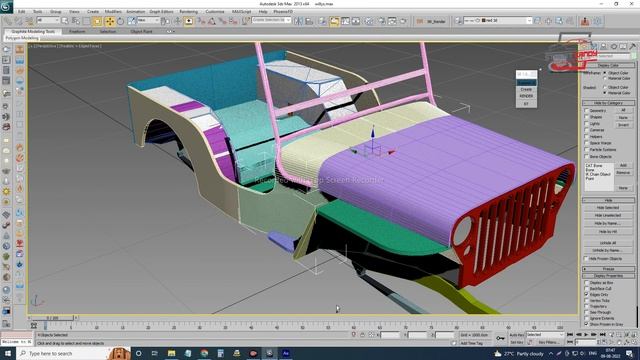Click the Key Filters button
The height and width of the screenshot is (360, 640).
click(x=548, y=342)
